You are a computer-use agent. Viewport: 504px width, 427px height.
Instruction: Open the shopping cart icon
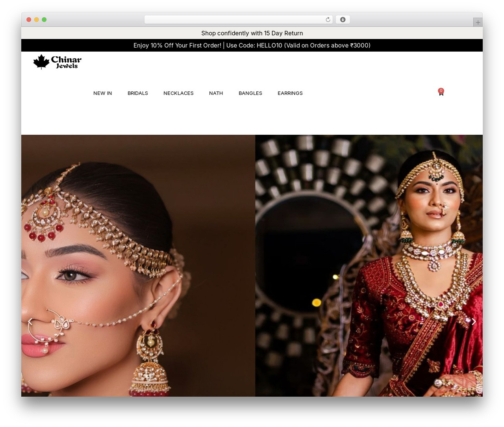441,93
